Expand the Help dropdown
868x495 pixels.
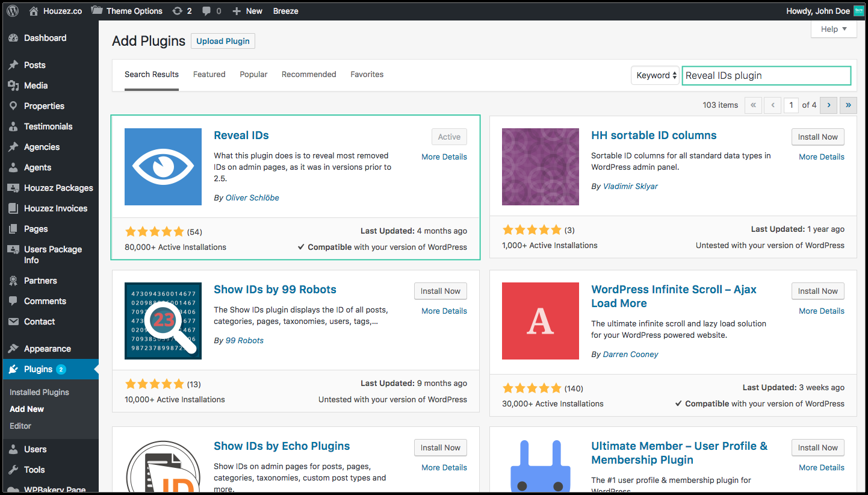(x=834, y=29)
